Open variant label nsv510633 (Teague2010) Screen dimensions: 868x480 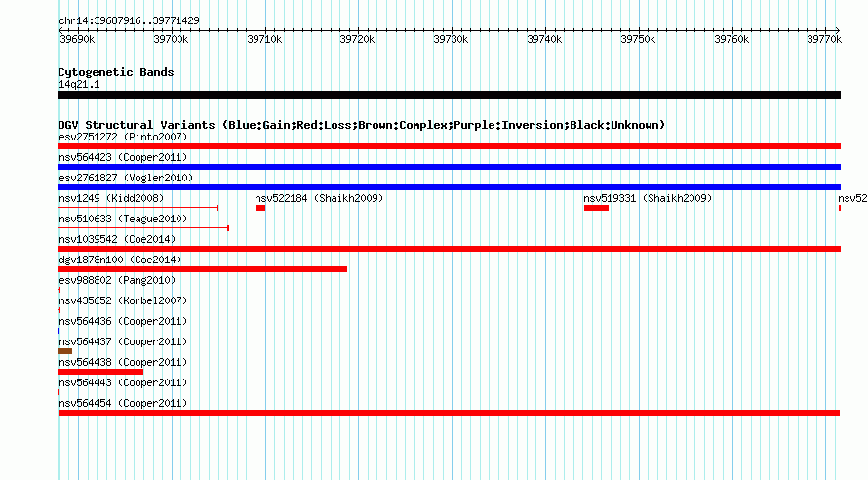pyautogui.click(x=123, y=219)
